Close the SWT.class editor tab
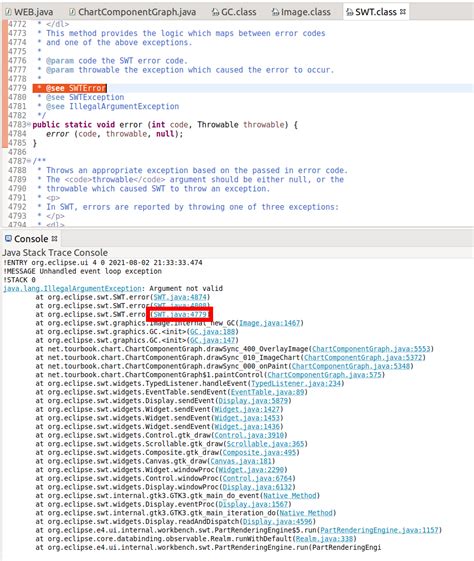474x561 pixels. (403, 12)
